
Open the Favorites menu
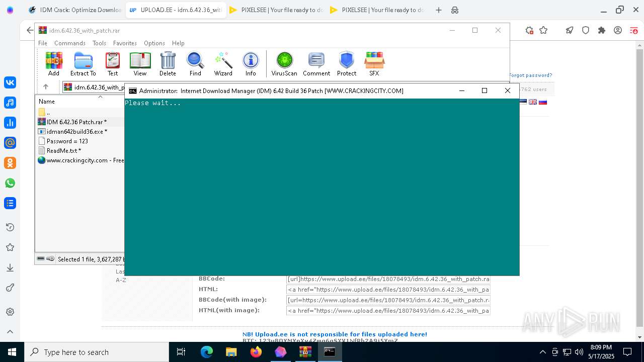point(125,43)
